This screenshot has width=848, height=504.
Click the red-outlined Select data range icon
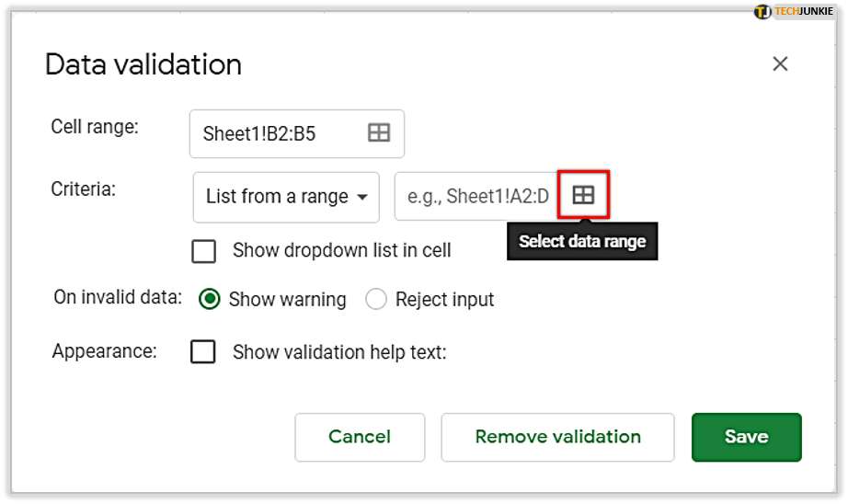583,195
